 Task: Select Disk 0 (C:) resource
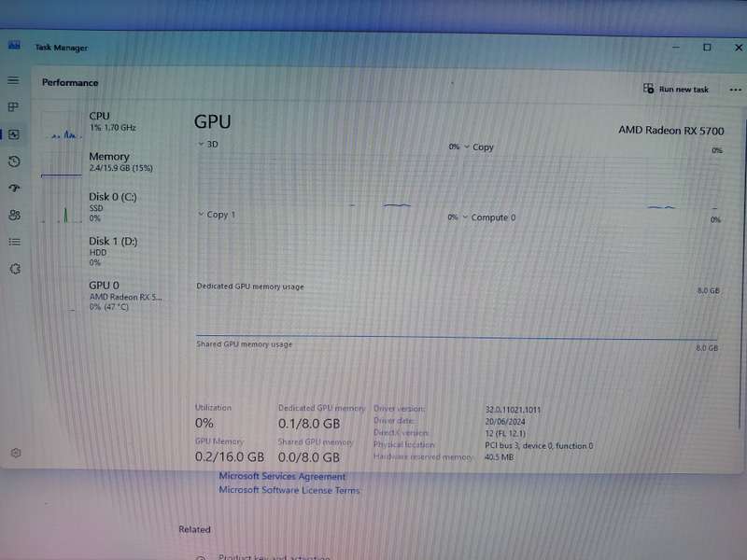coord(108,207)
